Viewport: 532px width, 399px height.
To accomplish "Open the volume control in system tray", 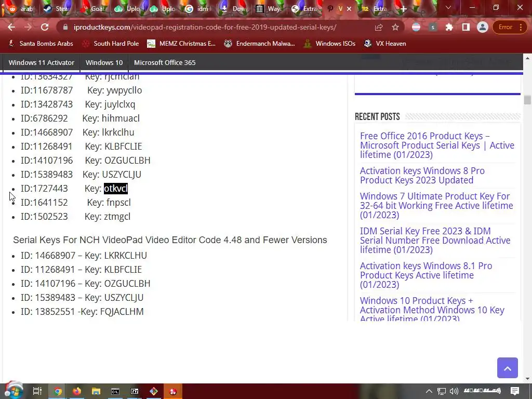I will [x=454, y=391].
